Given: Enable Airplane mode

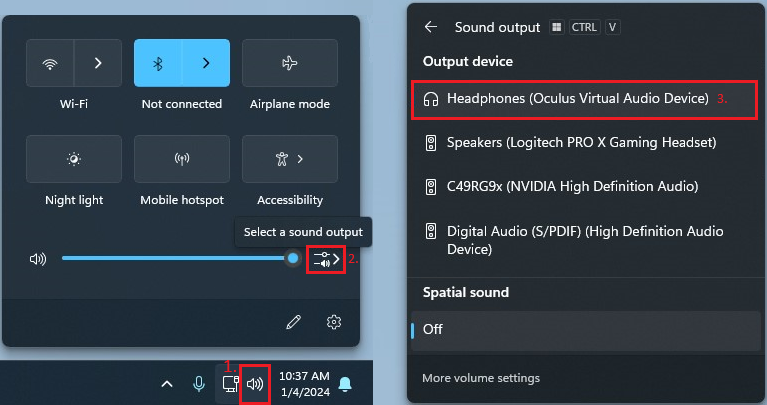Looking at the screenshot, I should coord(290,63).
